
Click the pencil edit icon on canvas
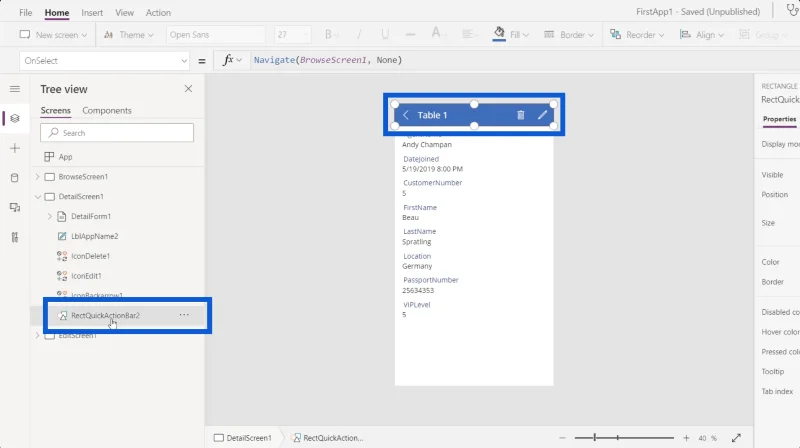(x=542, y=115)
